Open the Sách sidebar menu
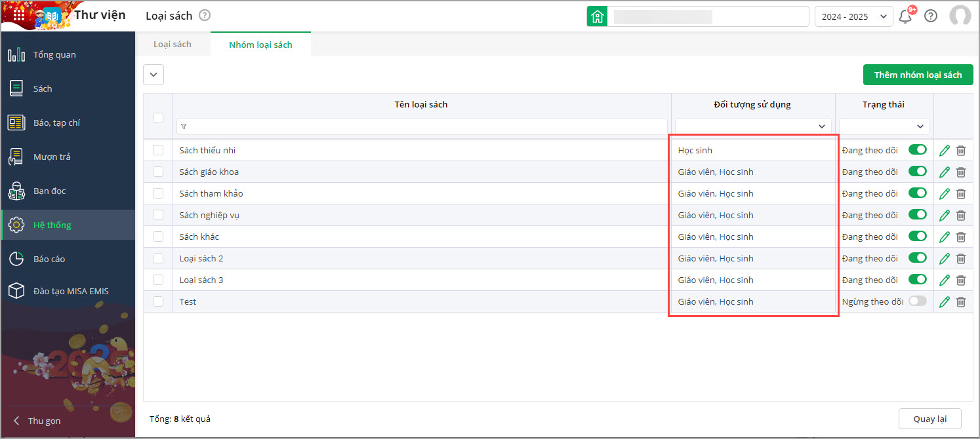Screen dimensions: 980x439 tap(68, 88)
